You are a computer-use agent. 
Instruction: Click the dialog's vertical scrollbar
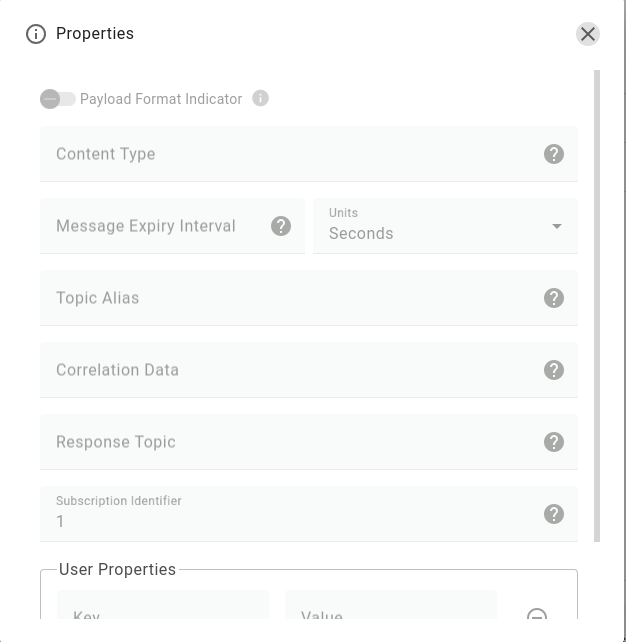pyautogui.click(x=598, y=300)
